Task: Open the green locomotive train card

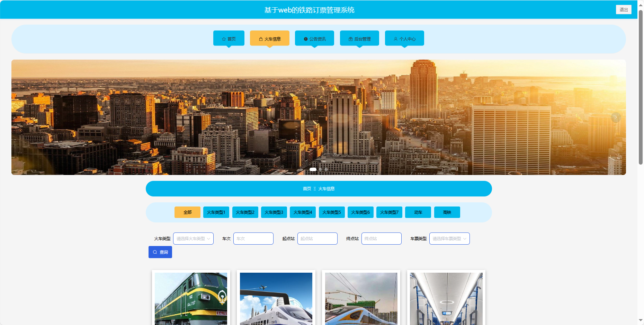Action: click(x=191, y=298)
